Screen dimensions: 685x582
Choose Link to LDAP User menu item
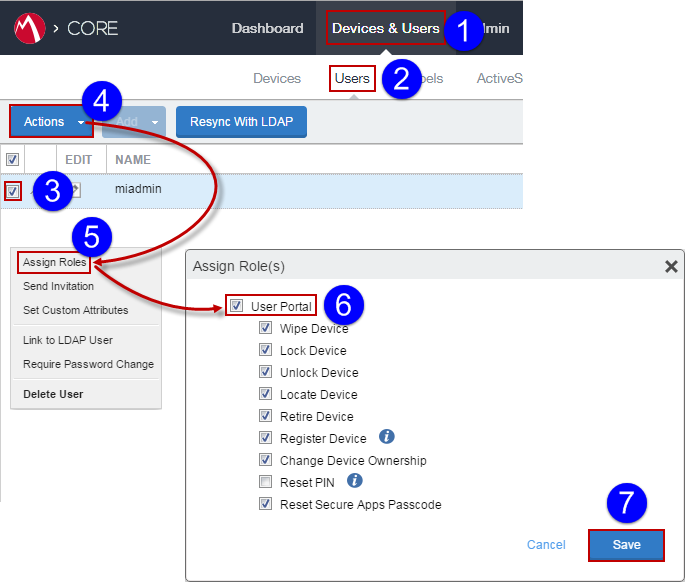pos(68,340)
